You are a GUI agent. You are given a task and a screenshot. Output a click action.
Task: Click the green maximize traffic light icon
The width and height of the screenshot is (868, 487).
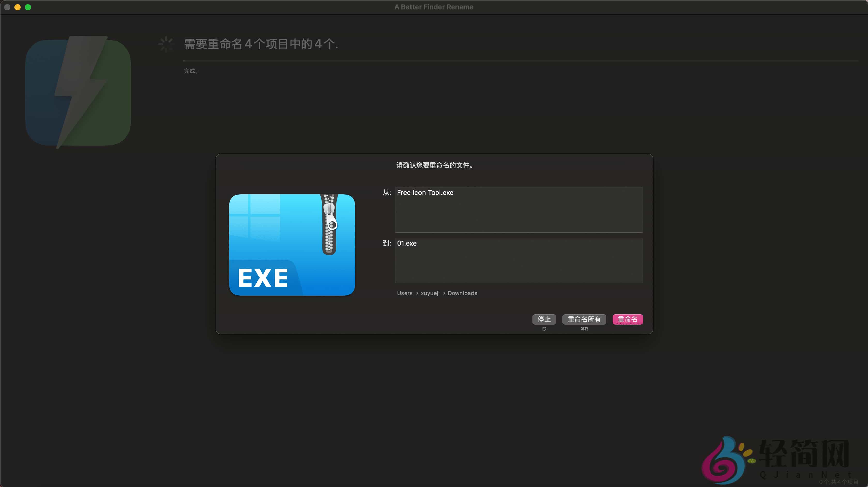(28, 7)
